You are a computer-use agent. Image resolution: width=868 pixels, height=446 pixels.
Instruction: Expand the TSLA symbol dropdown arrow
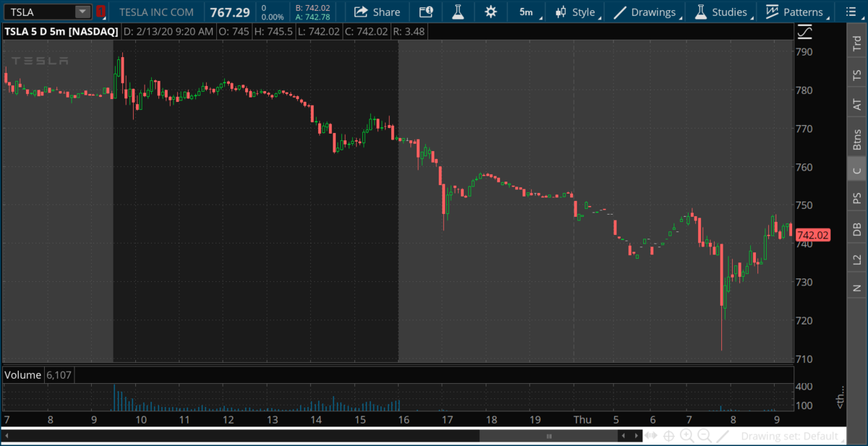(82, 12)
